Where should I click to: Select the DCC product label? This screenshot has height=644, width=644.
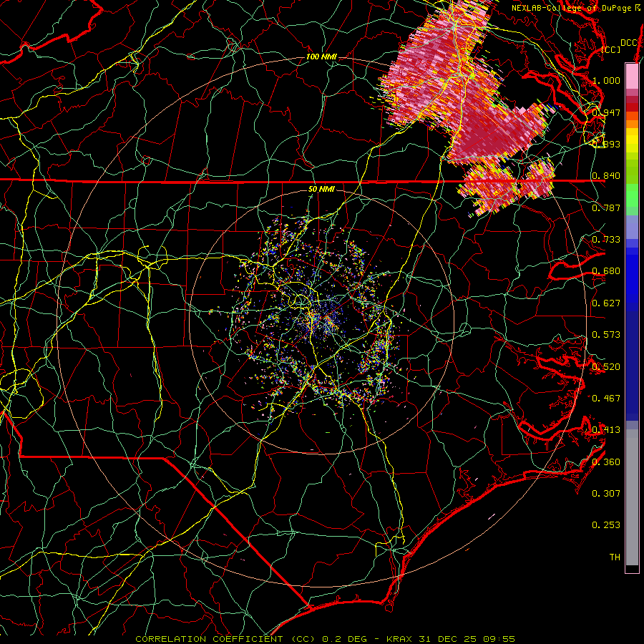(629, 43)
